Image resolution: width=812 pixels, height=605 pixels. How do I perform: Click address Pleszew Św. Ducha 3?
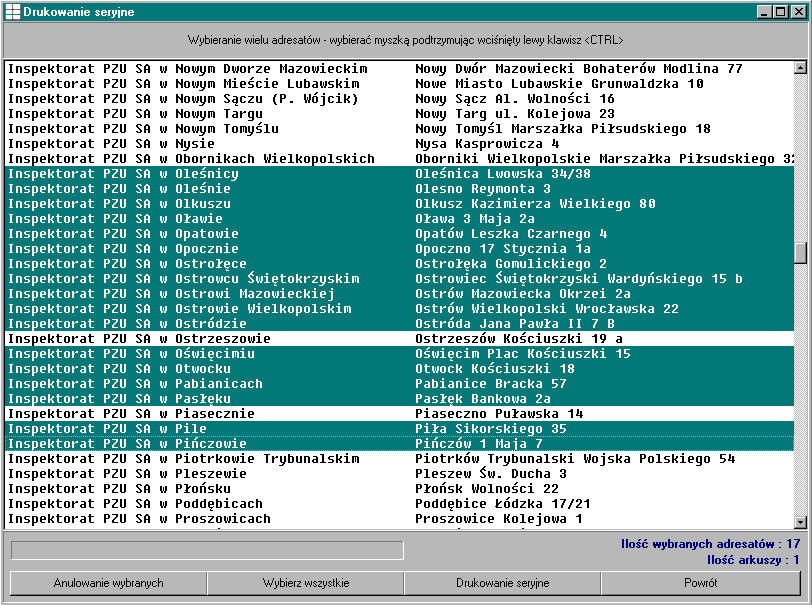point(491,474)
